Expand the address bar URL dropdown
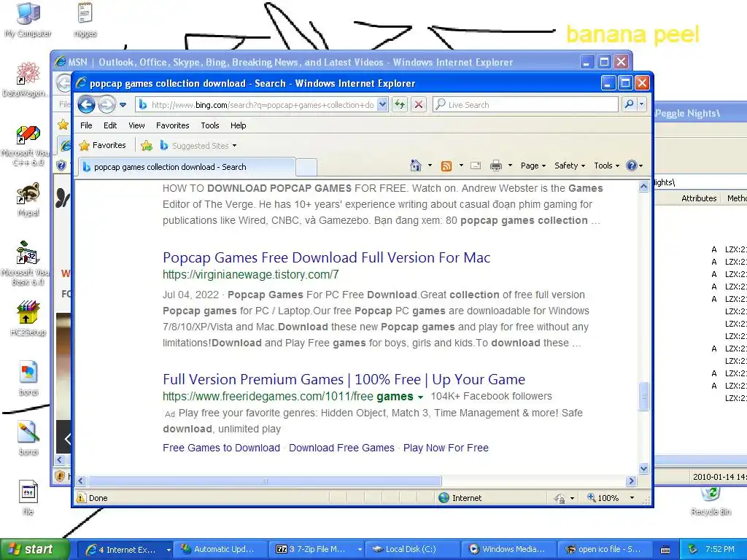 pyautogui.click(x=382, y=105)
